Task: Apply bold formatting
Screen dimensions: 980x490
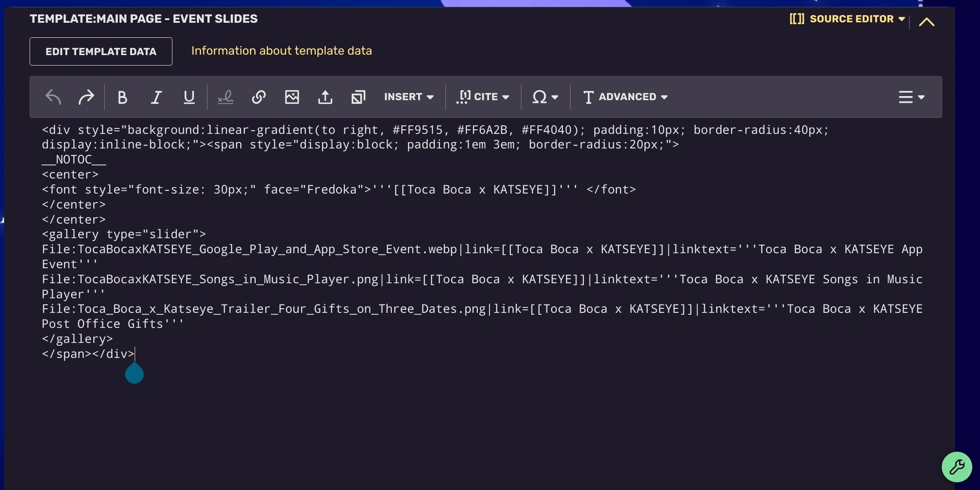Action: coord(122,97)
